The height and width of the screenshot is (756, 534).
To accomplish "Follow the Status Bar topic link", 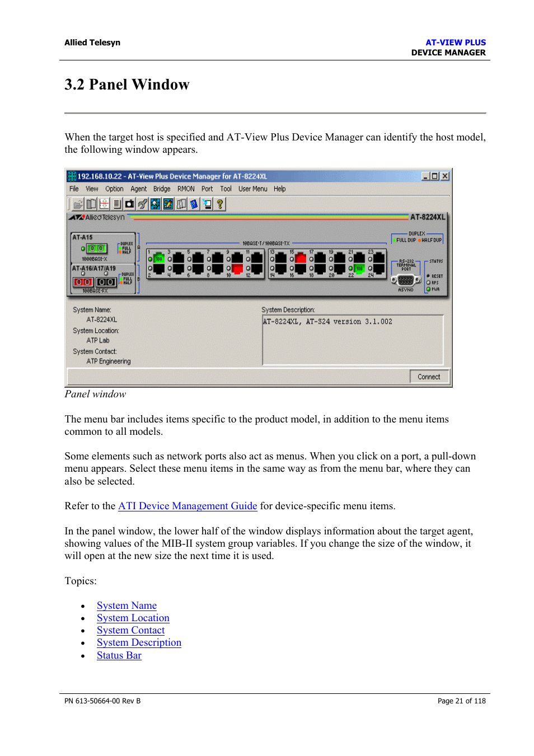I will click(119, 655).
